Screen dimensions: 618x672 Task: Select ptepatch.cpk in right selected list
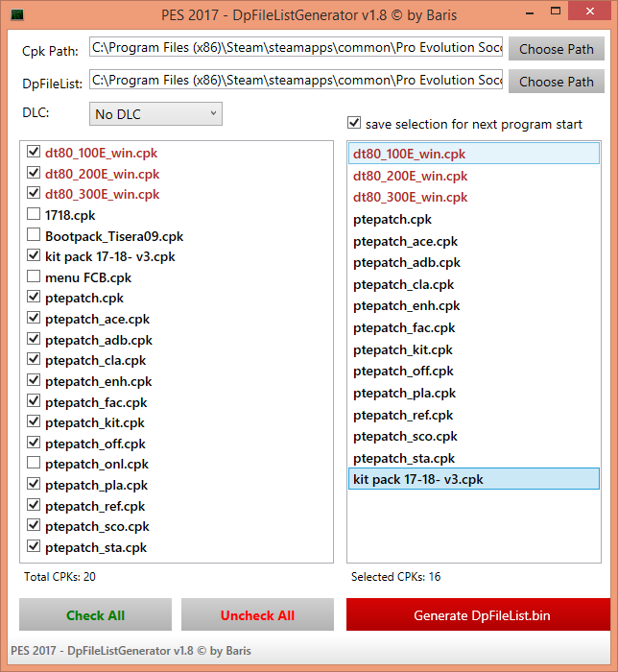(x=474, y=220)
